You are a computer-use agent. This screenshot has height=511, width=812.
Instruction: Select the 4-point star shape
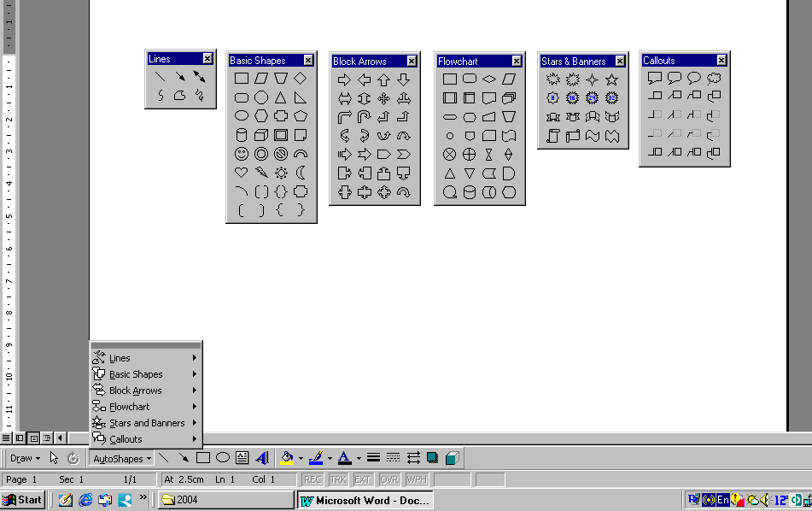[592, 79]
